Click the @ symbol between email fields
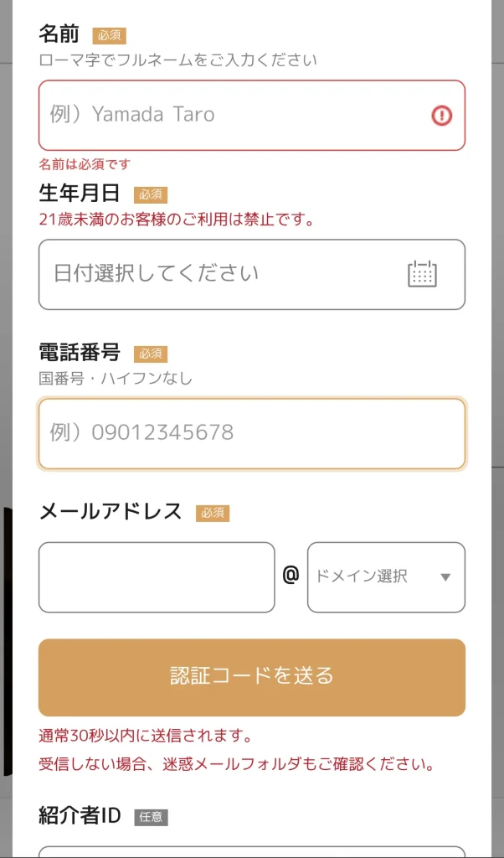The height and width of the screenshot is (858, 504). (x=291, y=576)
